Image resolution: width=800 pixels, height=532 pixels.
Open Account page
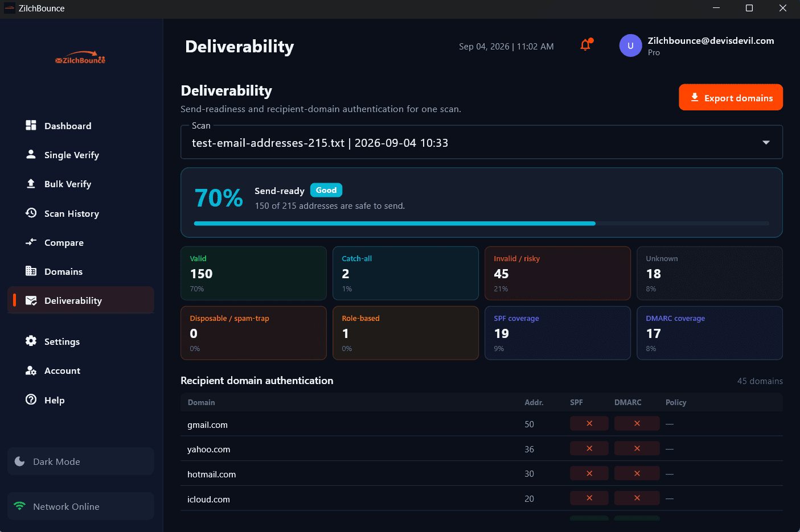[81, 370]
